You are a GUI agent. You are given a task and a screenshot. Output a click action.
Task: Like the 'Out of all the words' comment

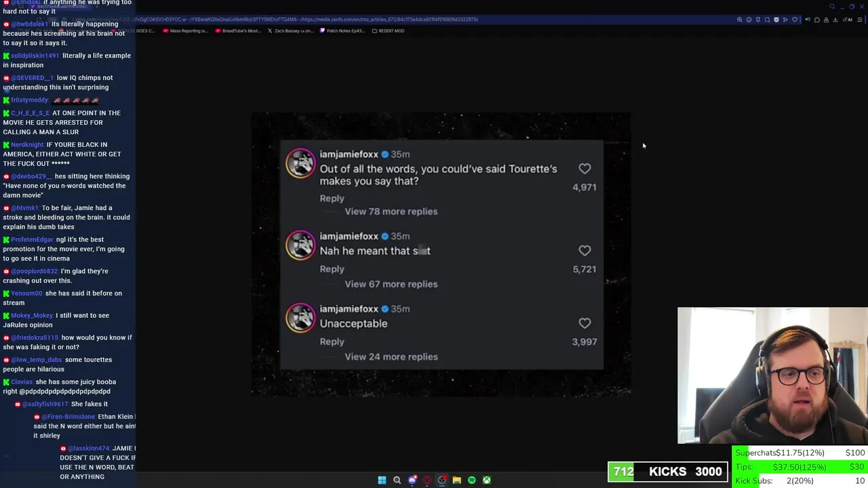[x=585, y=169]
